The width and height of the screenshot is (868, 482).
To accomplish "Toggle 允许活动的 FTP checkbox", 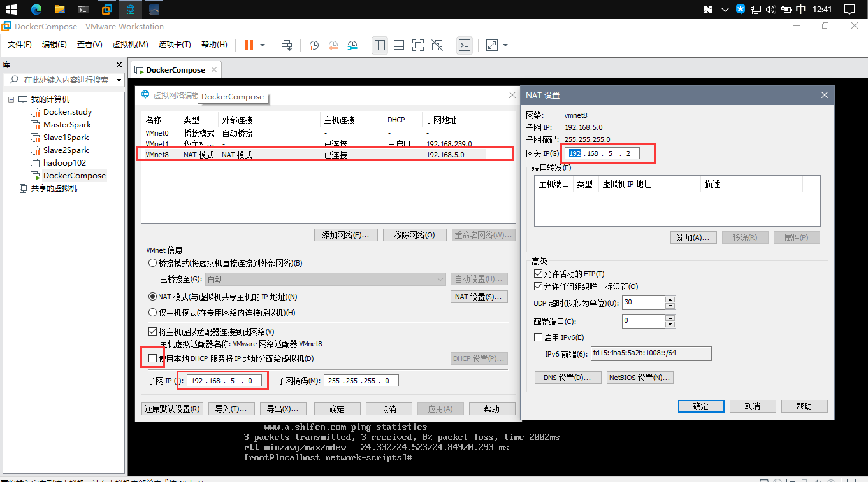I will [538, 274].
